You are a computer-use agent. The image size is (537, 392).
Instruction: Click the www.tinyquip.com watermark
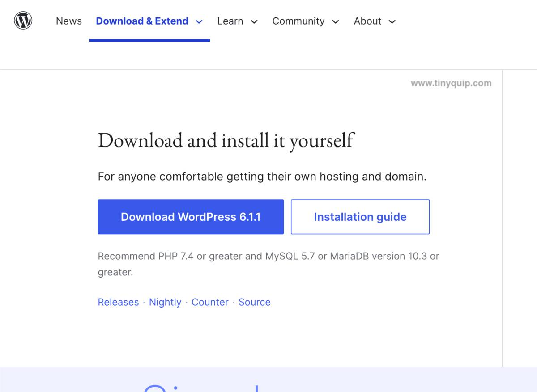(x=451, y=83)
